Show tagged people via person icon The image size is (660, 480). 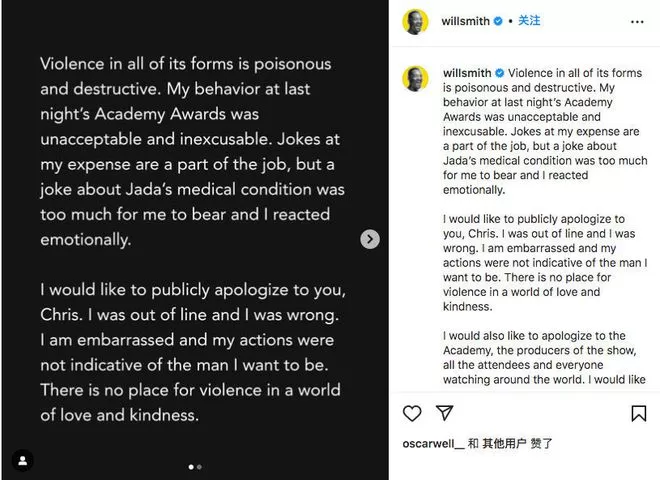pos(23,461)
